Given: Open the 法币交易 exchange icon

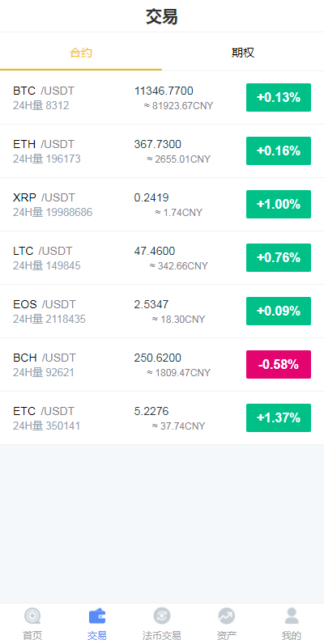Looking at the screenshot, I should pyautogui.click(x=161, y=616).
